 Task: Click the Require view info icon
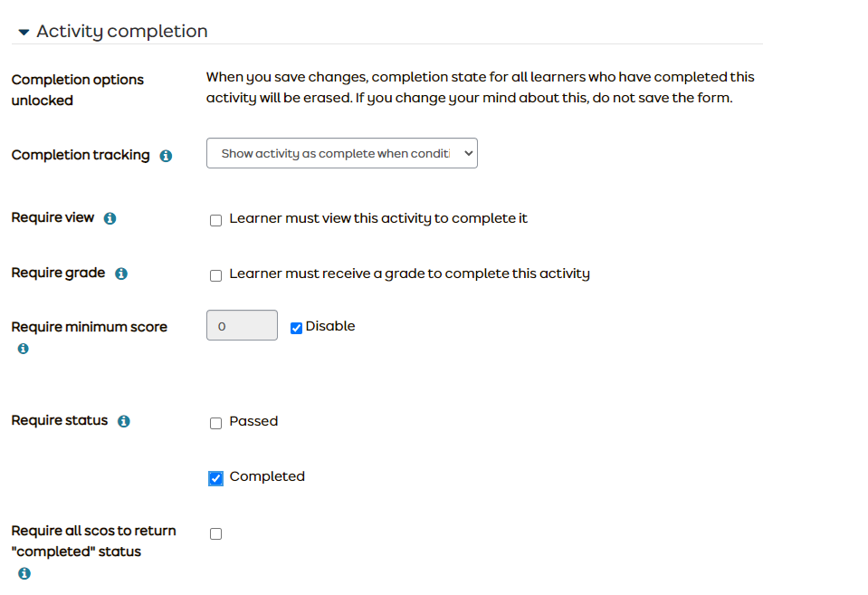110,217
